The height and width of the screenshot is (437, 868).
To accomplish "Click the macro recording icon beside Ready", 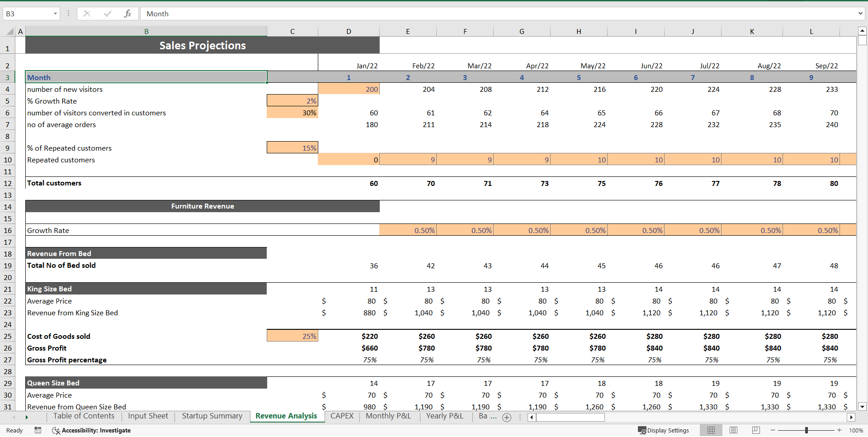I will (x=38, y=430).
